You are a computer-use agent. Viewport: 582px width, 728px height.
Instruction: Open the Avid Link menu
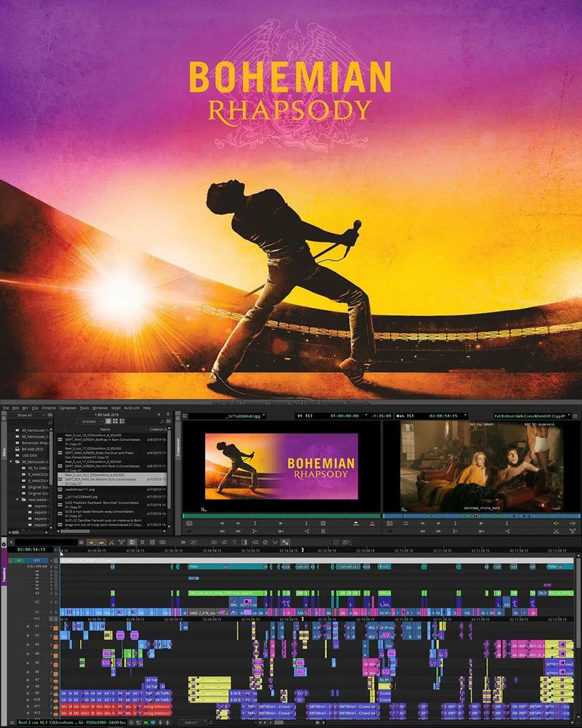click(132, 408)
